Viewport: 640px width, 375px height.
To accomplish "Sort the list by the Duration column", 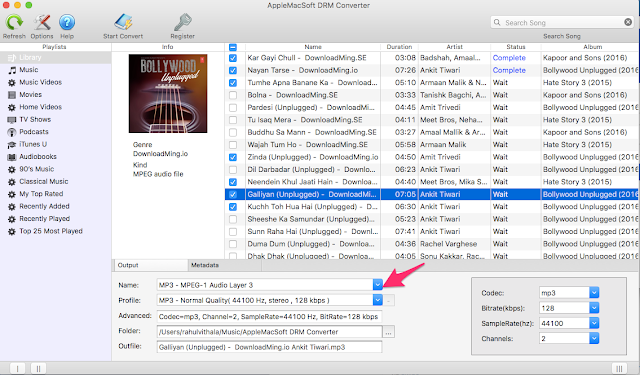I will (399, 47).
